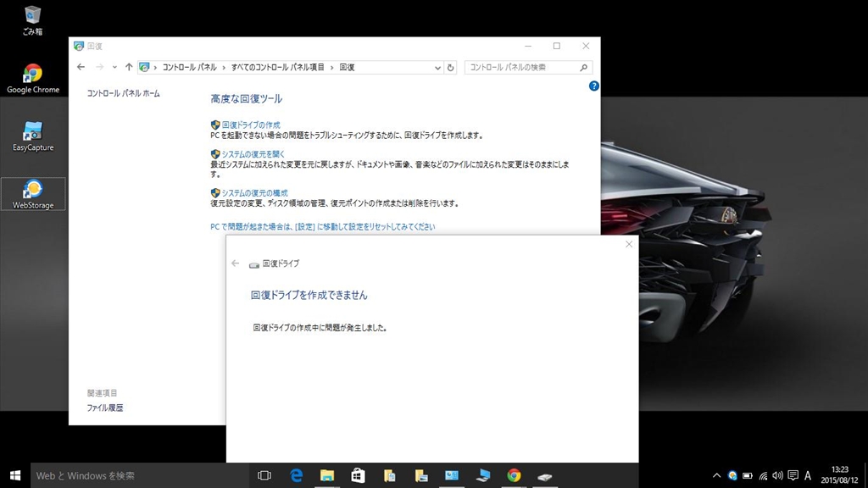Screen dimensions: 868x488
Task: Open recent locations dropdown next to Forward arrow
Action: (x=114, y=67)
